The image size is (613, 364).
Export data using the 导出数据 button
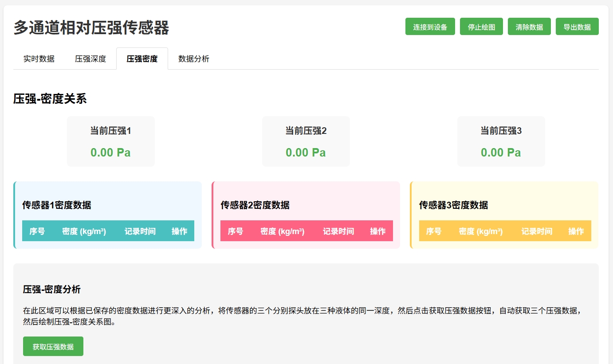[577, 27]
